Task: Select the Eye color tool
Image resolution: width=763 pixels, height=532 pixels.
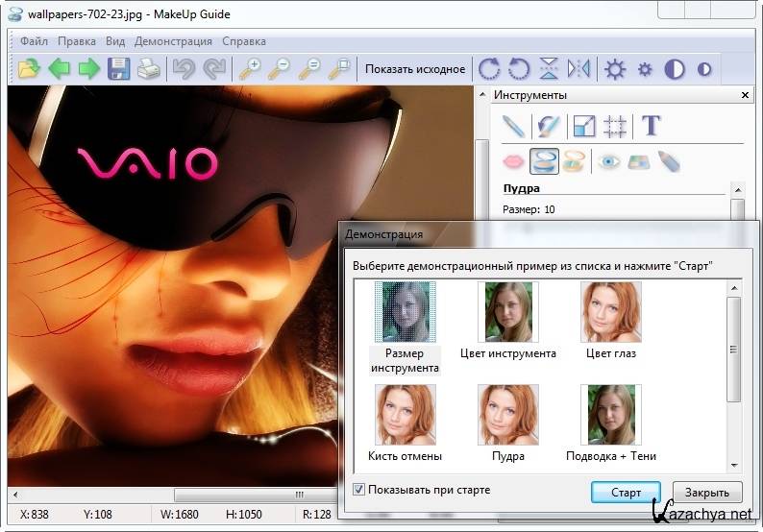Action: coord(608,161)
